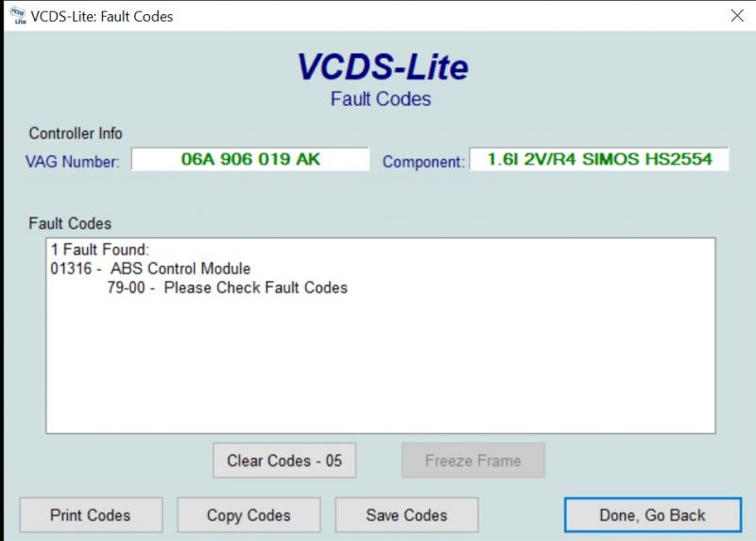Screen dimensions: 756x541
Task: Click the '1 Fault Found:' line
Action: pyautogui.click(x=100, y=250)
